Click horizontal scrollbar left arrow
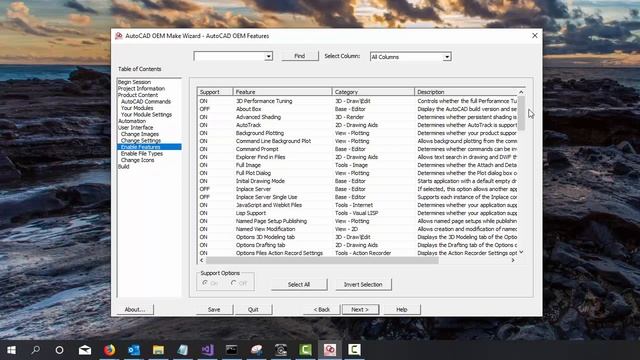Screen dimensions: 640x360 (x=202, y=260)
